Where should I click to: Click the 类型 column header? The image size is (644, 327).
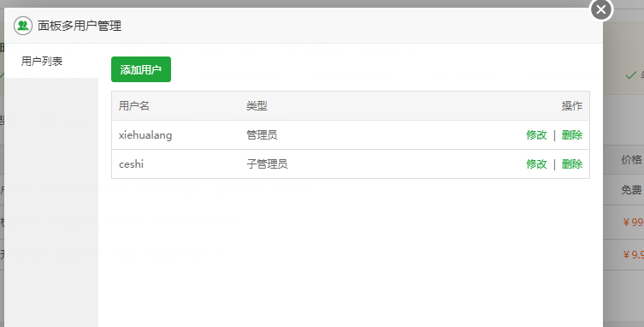(257, 105)
